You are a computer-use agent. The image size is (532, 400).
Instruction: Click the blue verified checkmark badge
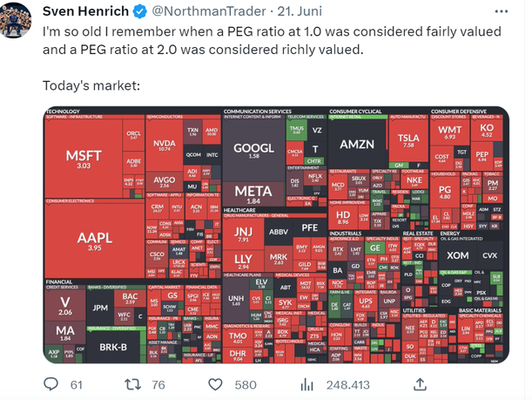(x=139, y=11)
